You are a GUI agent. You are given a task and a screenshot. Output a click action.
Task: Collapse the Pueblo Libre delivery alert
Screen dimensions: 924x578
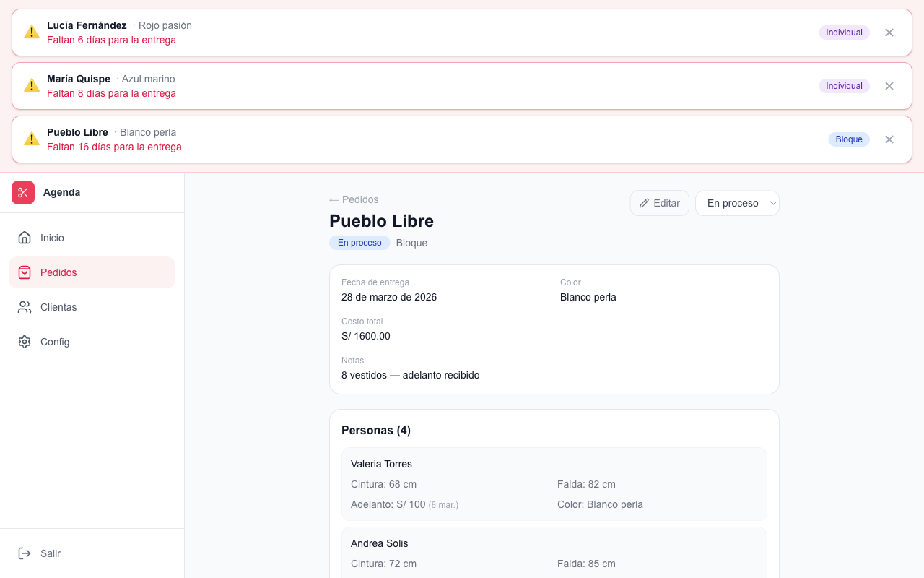[889, 139]
